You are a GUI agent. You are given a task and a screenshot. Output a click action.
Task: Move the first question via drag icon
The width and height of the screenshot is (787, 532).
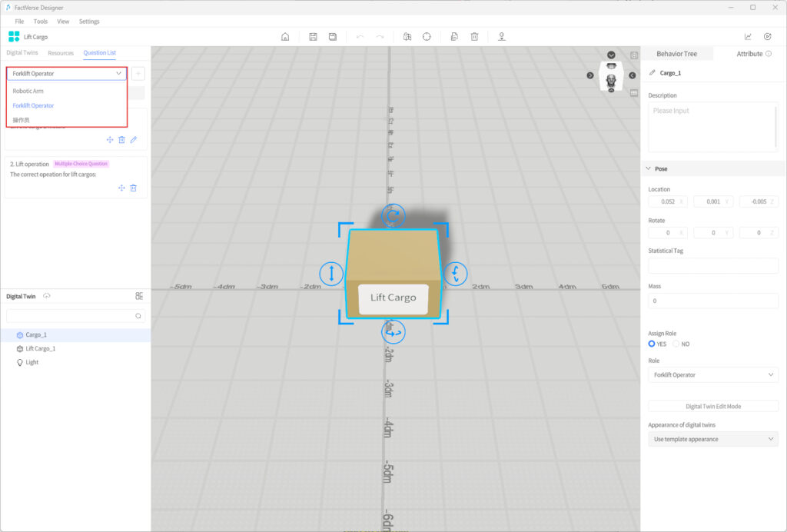110,139
